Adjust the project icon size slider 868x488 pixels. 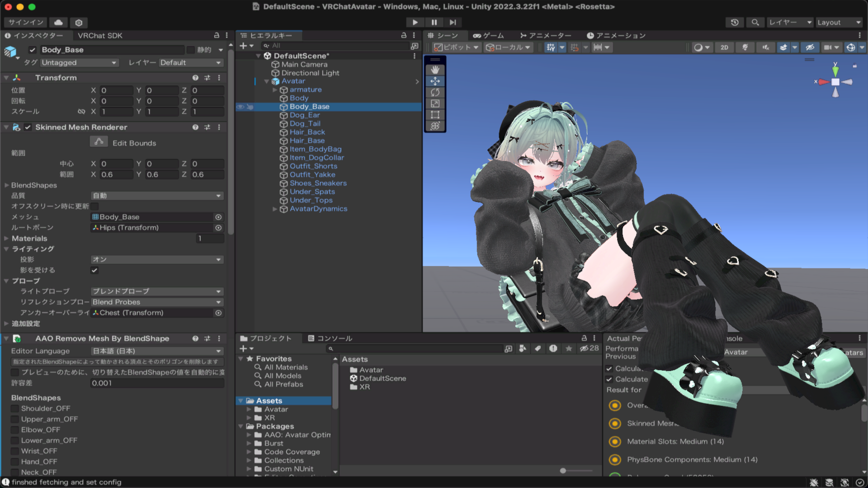click(x=563, y=471)
